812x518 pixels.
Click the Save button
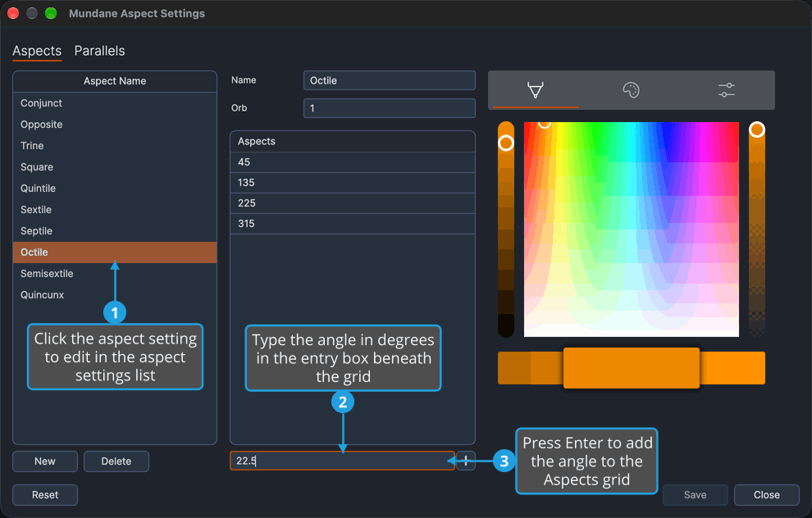(695, 495)
